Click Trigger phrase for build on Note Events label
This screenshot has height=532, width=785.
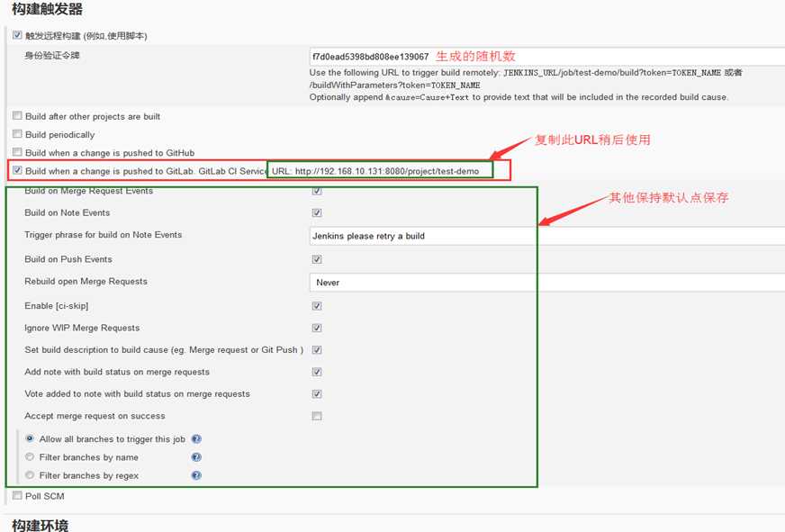pyautogui.click(x=104, y=235)
